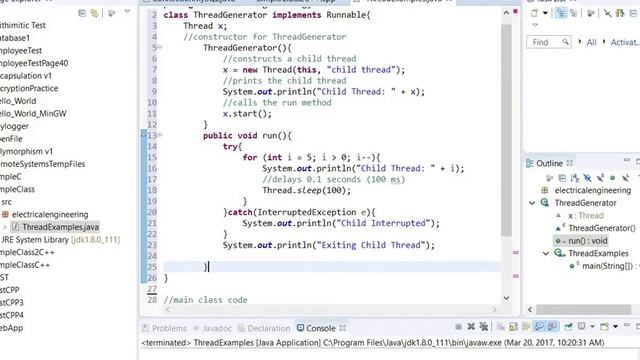Click the Focus on Active Task icon in Outline
The width and height of the screenshot is (640, 360).
click(x=549, y=178)
